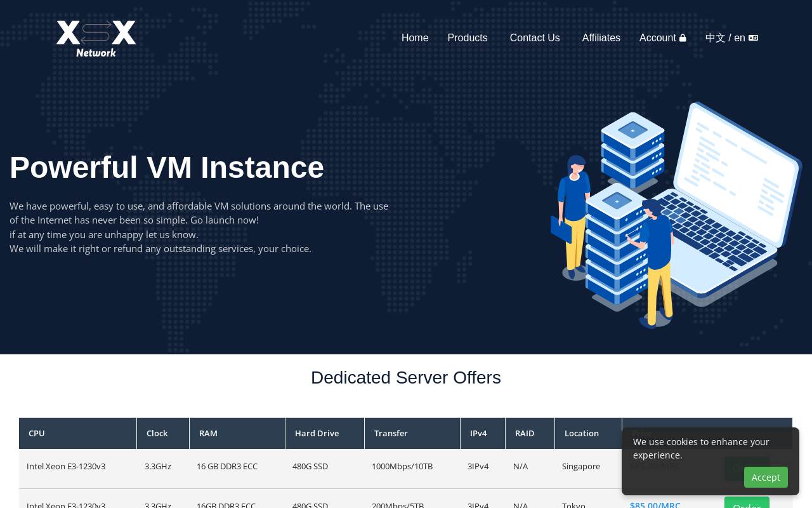Open the Products menu
Viewport: 812px width, 508px height.
468,38
